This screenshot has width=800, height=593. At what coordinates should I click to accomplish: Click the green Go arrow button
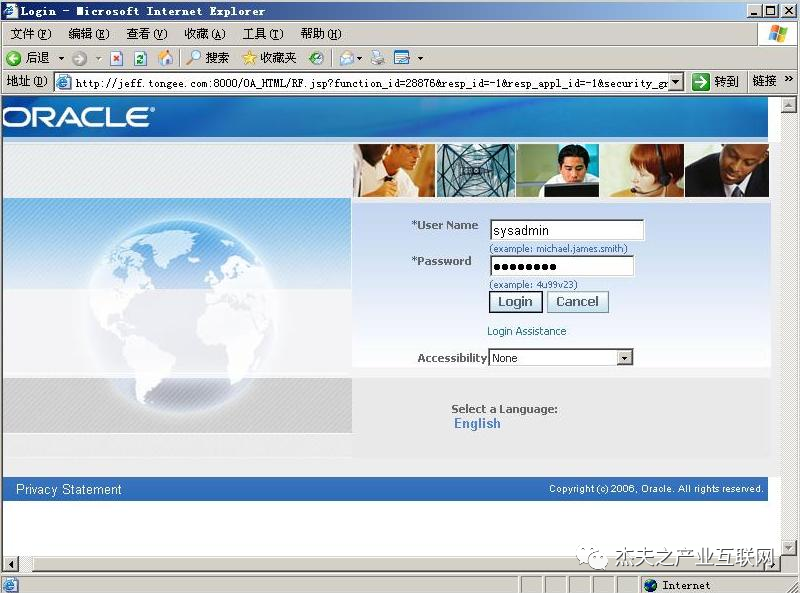click(701, 82)
